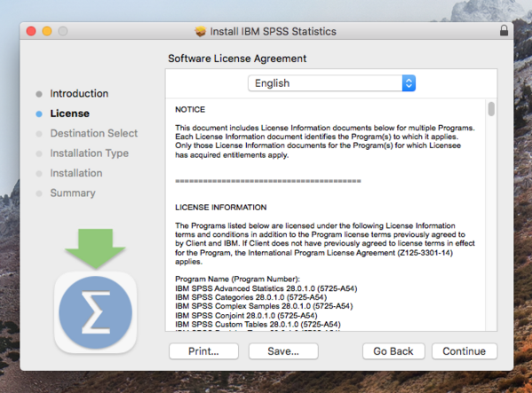
Task: Click the blue bullet beside License
Action: pyautogui.click(x=39, y=114)
